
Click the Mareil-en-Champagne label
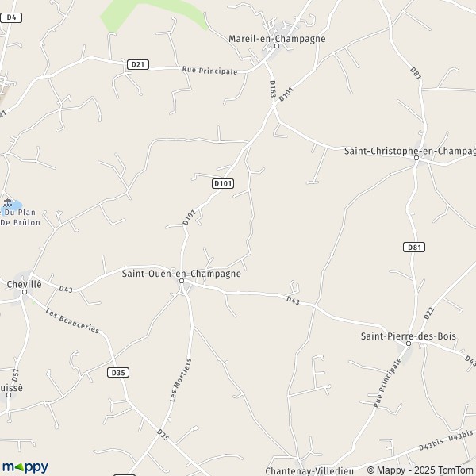(277, 39)
